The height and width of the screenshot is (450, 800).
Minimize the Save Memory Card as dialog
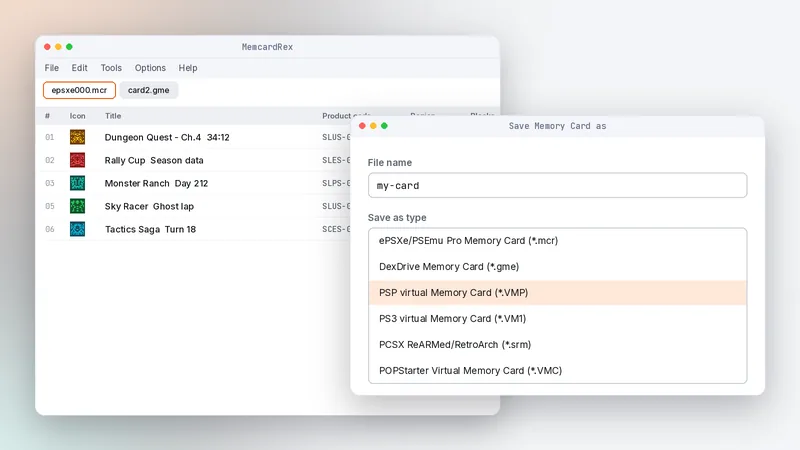pos(373,126)
